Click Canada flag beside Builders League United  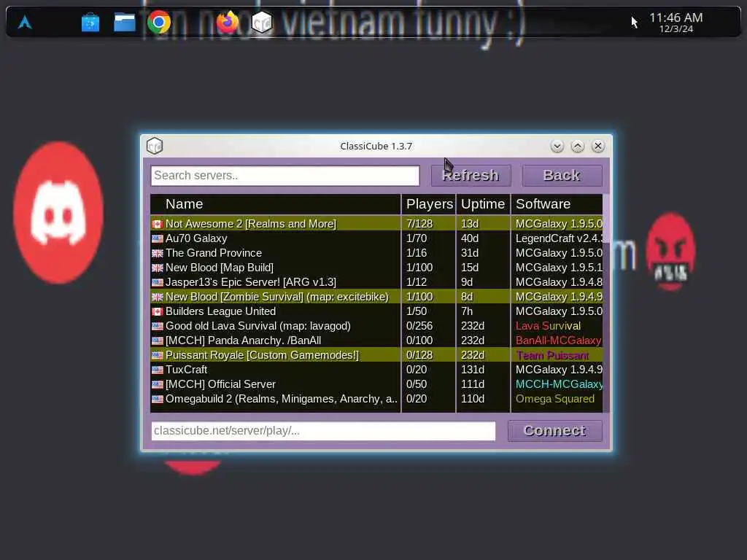coord(158,311)
